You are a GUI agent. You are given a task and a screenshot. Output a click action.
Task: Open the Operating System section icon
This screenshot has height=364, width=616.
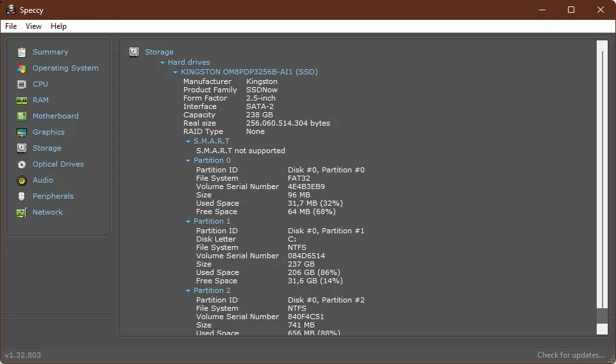point(22,68)
